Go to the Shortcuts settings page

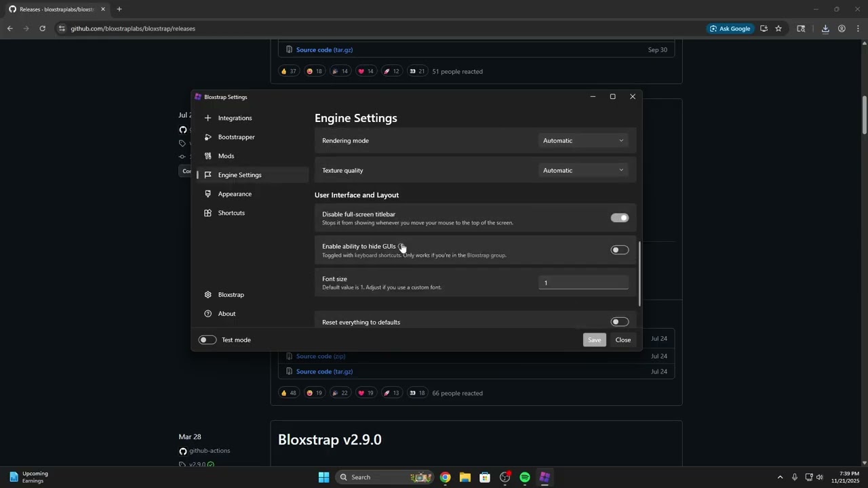coord(252,213)
